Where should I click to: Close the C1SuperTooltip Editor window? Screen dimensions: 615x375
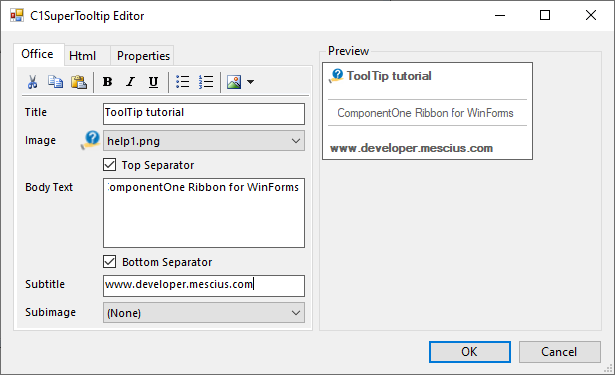coord(591,16)
